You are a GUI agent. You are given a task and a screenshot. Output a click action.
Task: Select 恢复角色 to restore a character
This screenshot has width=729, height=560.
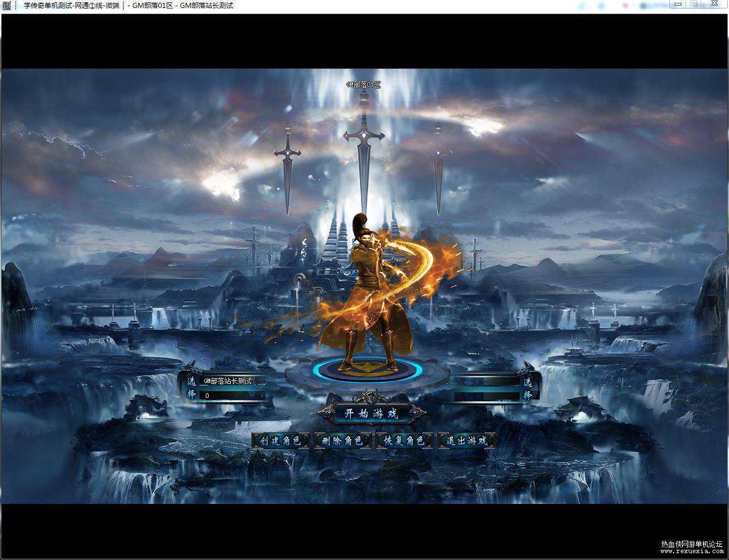(x=404, y=440)
